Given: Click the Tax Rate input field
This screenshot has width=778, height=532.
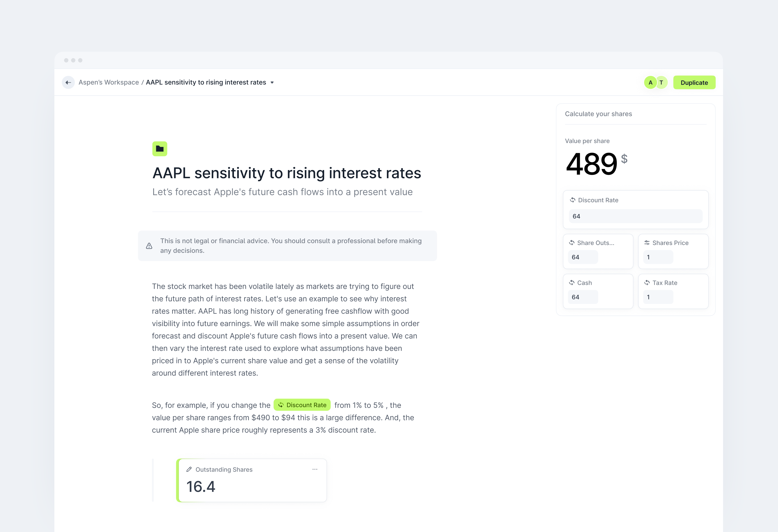Looking at the screenshot, I should coord(658,297).
